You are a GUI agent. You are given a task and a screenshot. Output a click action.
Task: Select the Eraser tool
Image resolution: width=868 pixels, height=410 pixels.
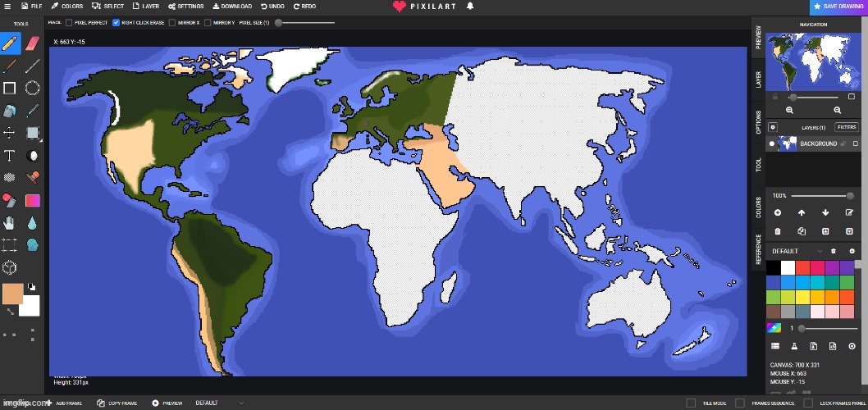[33, 43]
